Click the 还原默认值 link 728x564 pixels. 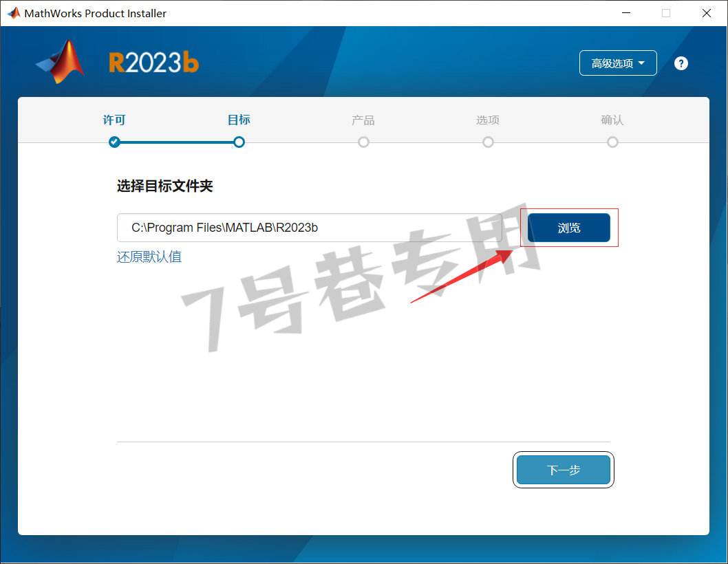coord(149,257)
